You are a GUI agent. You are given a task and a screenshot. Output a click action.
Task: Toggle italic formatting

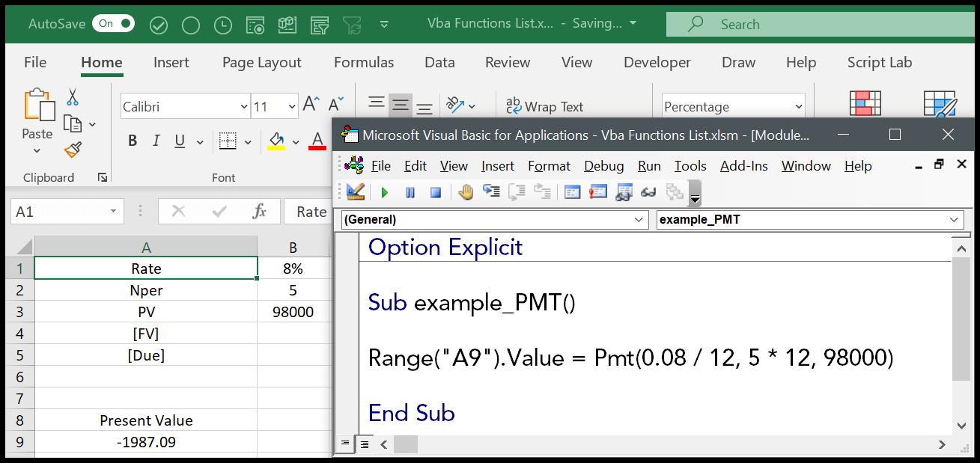pyautogui.click(x=157, y=140)
